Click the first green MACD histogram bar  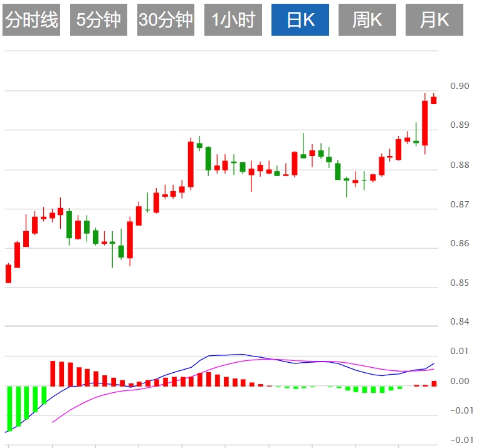[x=9, y=409]
